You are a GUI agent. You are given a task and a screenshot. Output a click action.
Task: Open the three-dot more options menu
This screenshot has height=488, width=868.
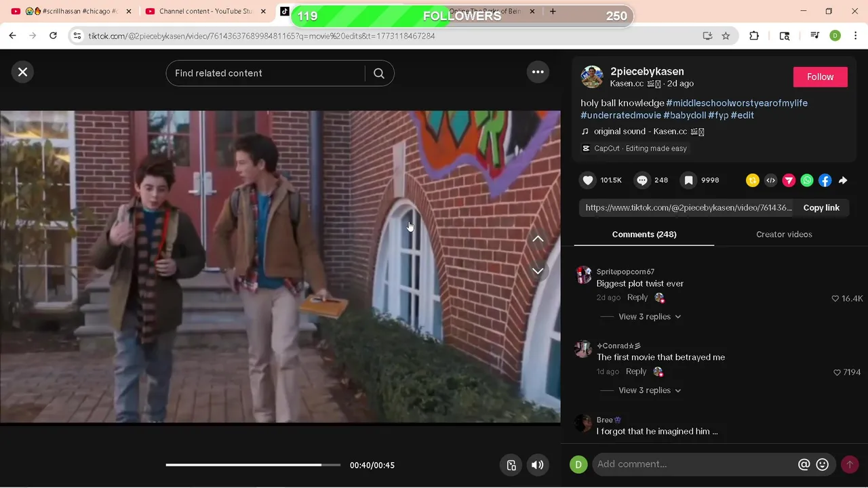pyautogui.click(x=538, y=72)
